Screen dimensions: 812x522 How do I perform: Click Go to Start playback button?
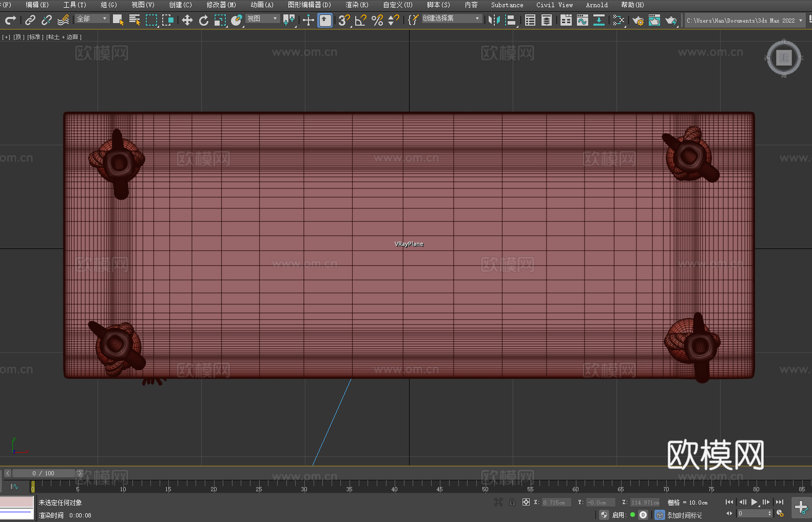[x=729, y=502]
